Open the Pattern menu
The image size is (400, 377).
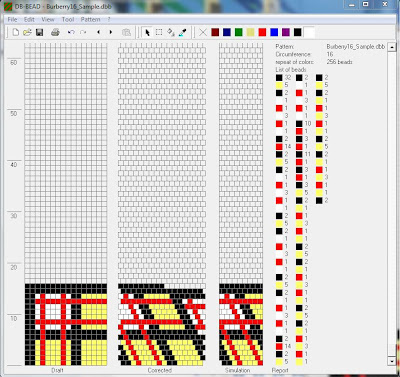(90, 19)
